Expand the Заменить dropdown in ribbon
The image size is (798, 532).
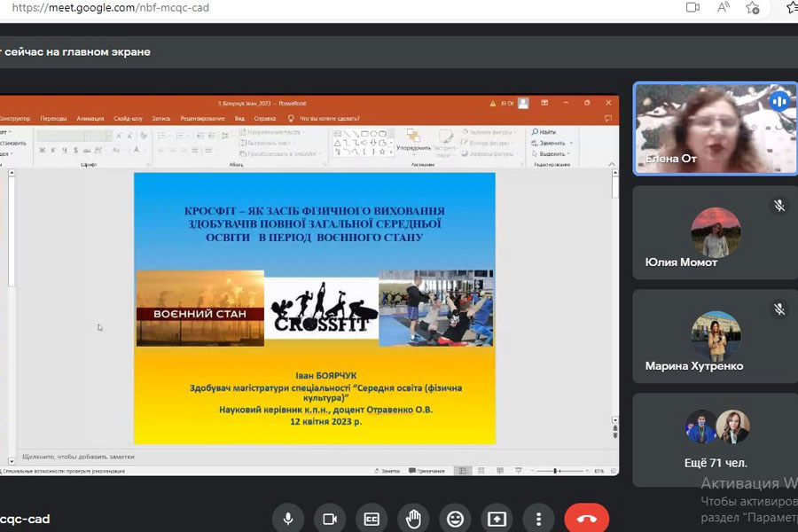(x=572, y=143)
